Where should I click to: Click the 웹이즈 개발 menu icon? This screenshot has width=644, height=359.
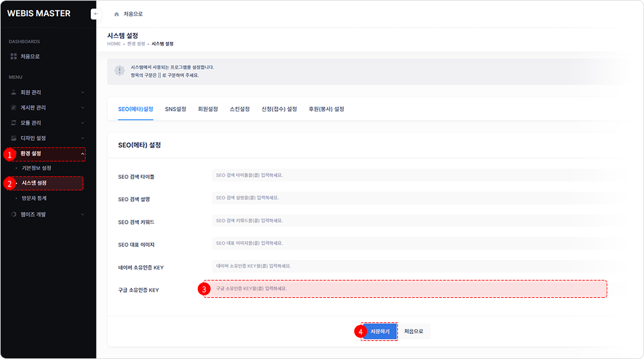[14, 214]
